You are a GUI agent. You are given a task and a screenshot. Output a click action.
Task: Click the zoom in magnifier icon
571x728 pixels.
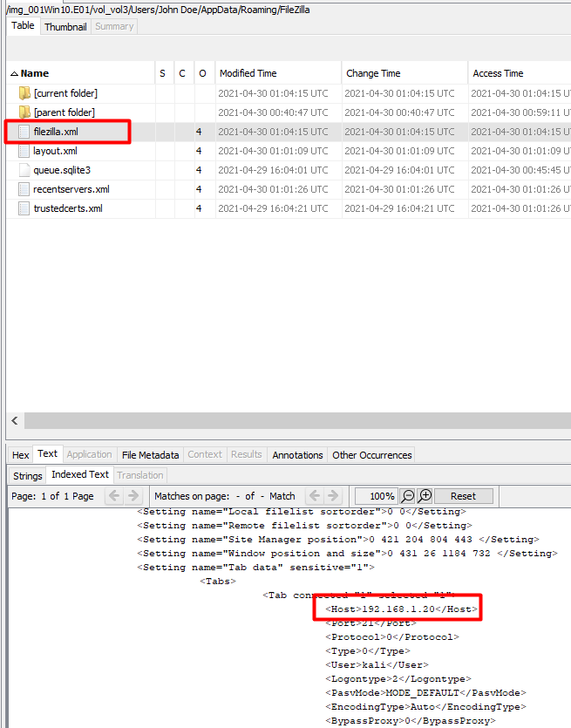425,496
